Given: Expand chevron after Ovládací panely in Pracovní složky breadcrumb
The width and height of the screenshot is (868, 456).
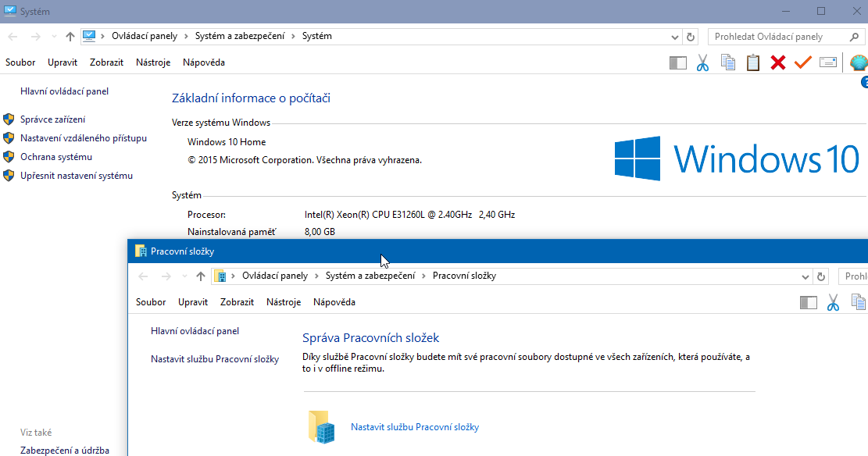Looking at the screenshot, I should click(x=316, y=276).
